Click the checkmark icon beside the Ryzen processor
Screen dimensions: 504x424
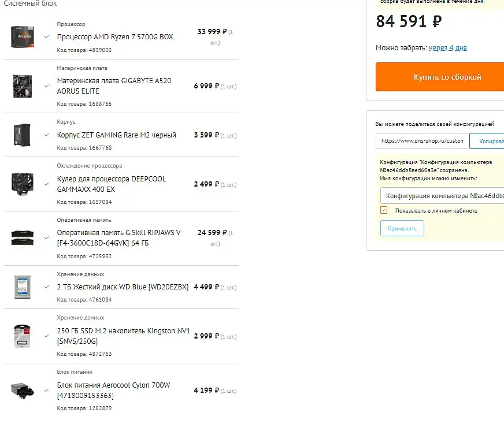[46, 37]
